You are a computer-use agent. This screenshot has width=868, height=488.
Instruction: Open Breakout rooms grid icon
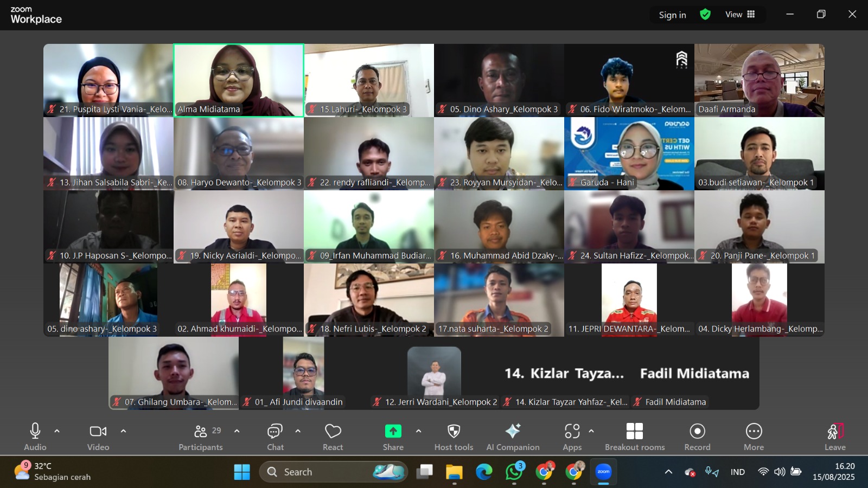[634, 432]
